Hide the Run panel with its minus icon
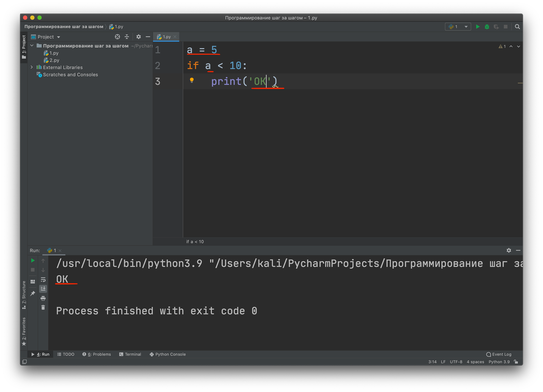Image resolution: width=543 pixels, height=392 pixels. coord(518,250)
